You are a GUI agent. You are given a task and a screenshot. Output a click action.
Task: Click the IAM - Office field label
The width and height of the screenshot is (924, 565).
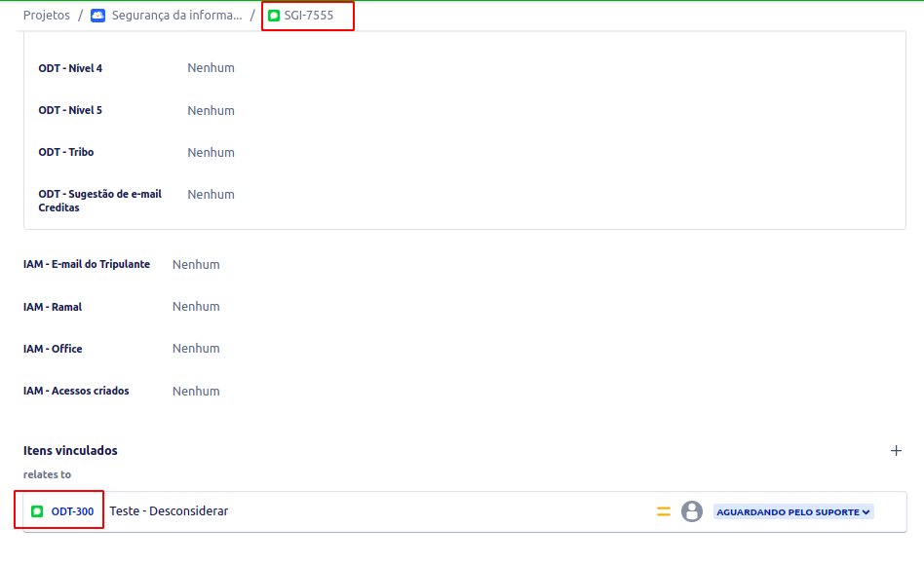[x=53, y=349]
